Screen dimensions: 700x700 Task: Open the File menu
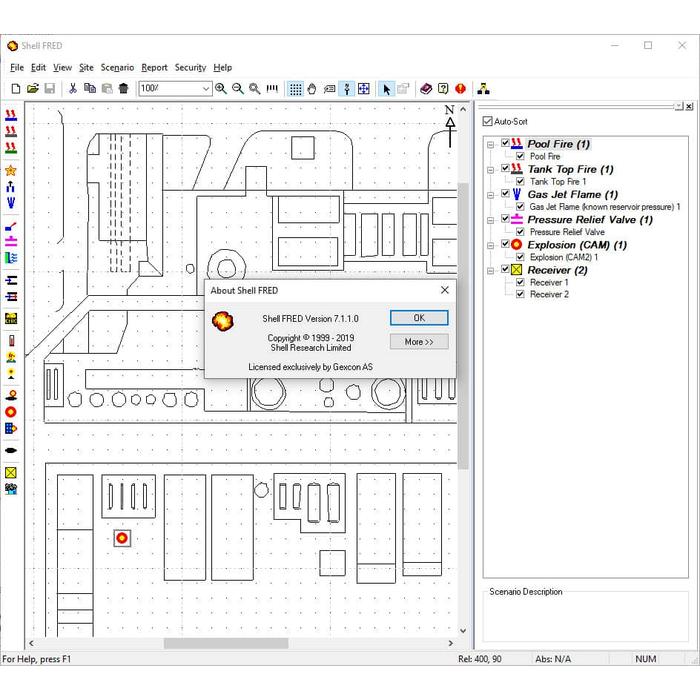point(17,67)
